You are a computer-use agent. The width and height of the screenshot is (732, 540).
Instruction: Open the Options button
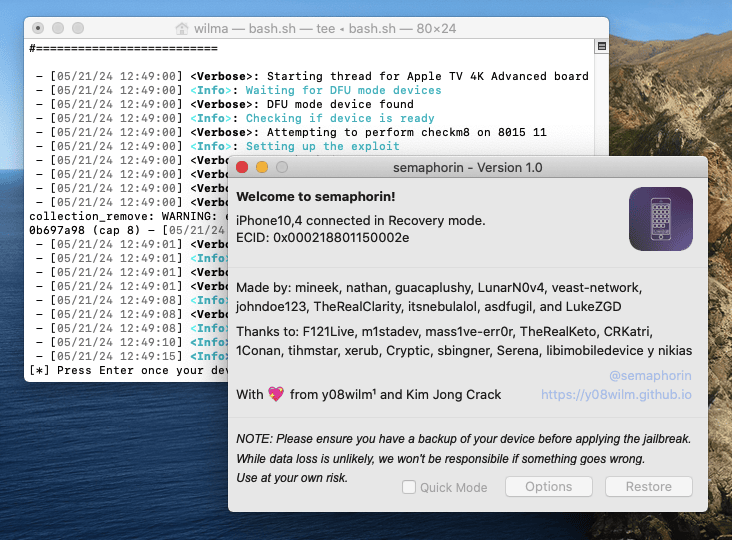pyautogui.click(x=548, y=487)
